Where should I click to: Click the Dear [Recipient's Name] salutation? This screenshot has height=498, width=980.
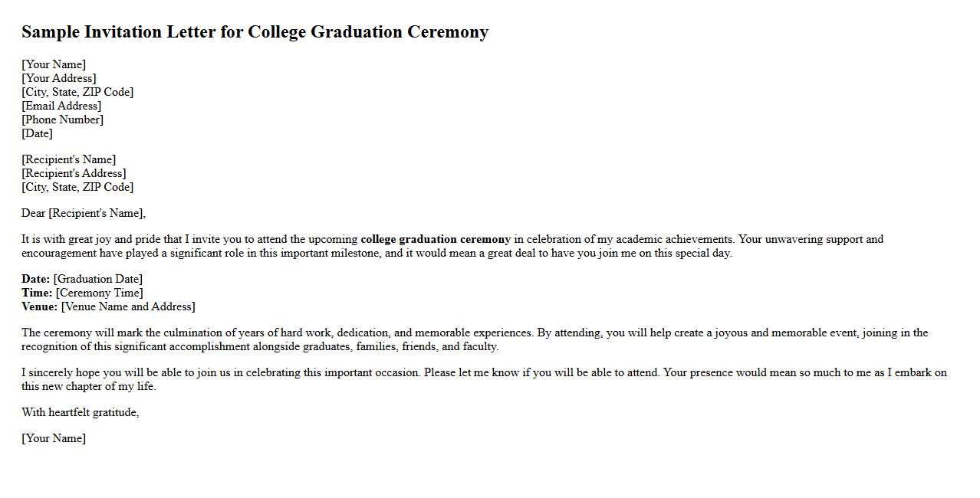pyautogui.click(x=84, y=213)
